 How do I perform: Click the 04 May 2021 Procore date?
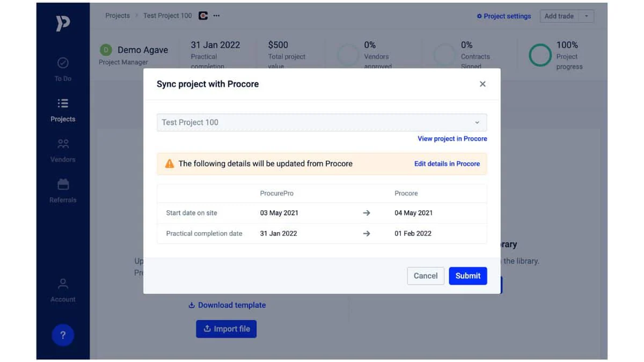pos(413,213)
